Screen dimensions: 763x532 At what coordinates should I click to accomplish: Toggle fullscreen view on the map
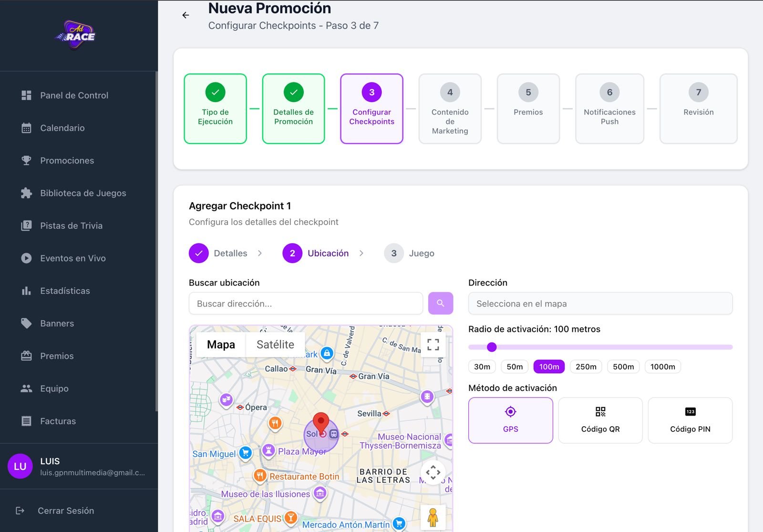click(x=433, y=344)
